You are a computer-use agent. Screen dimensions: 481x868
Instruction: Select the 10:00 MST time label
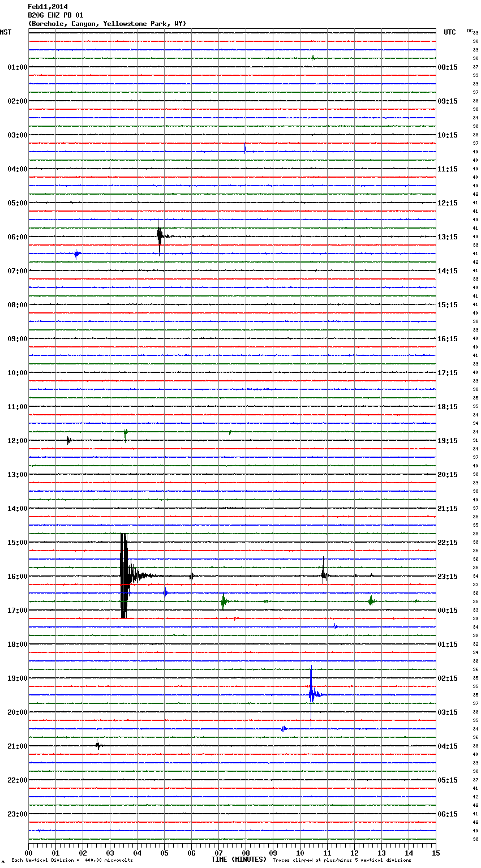pos(17,373)
